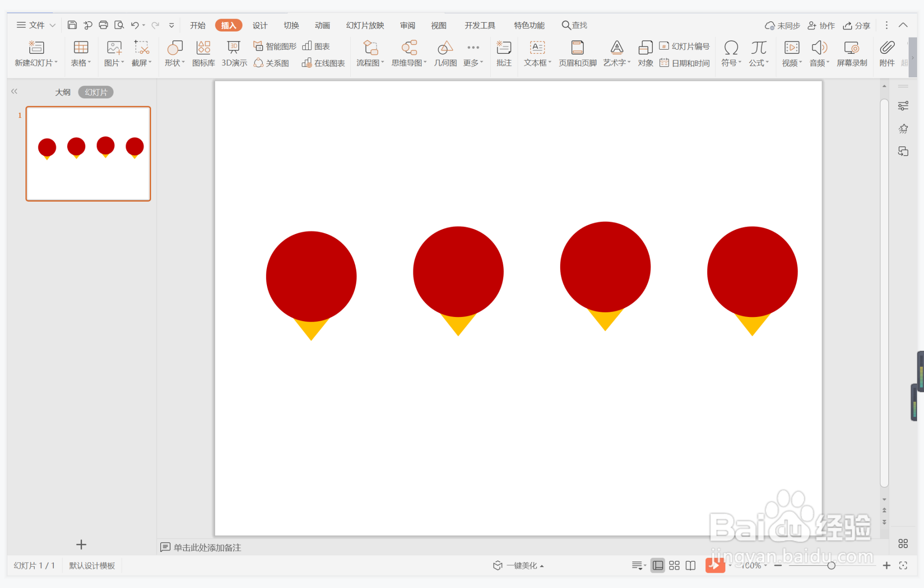This screenshot has height=588, width=924.
Task: Switch panel to 大纲 outline view
Action: (x=63, y=92)
